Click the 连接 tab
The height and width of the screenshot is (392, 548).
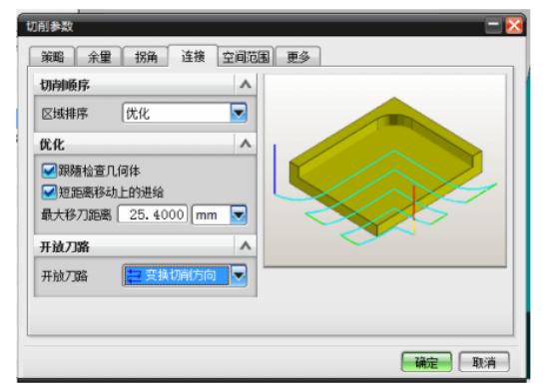click(193, 56)
